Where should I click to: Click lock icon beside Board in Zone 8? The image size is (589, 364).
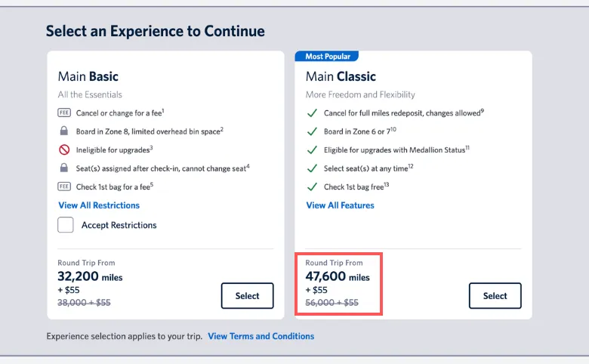(x=64, y=131)
